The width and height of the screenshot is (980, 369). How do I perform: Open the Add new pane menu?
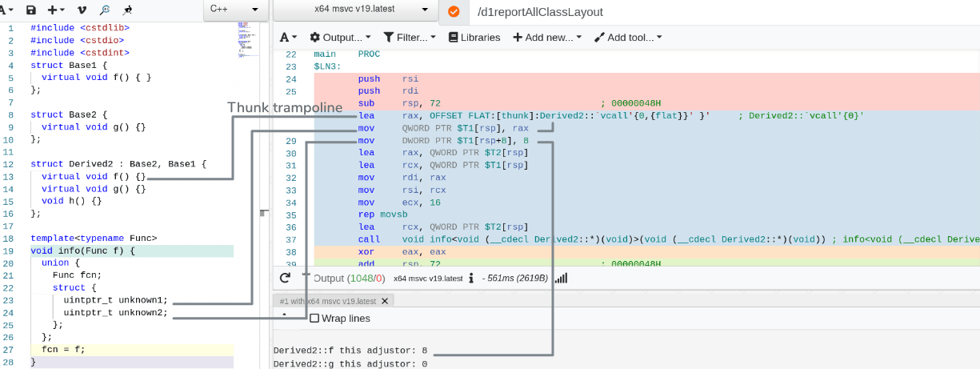click(x=547, y=38)
